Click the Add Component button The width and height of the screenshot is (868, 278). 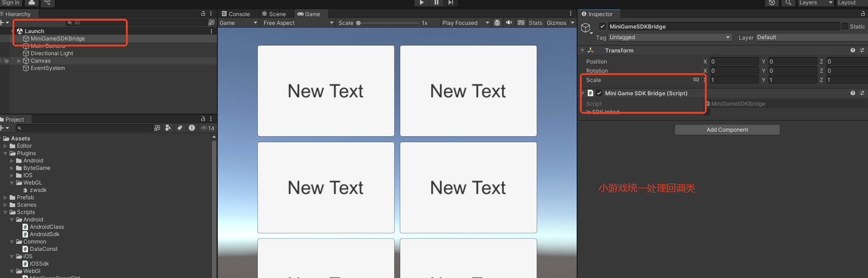click(727, 130)
